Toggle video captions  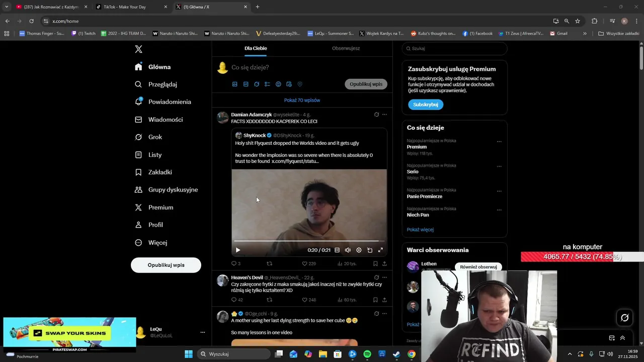tap(337, 250)
